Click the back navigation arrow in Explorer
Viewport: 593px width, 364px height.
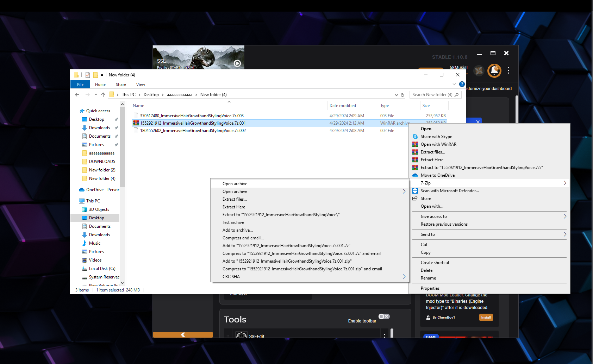point(77,95)
